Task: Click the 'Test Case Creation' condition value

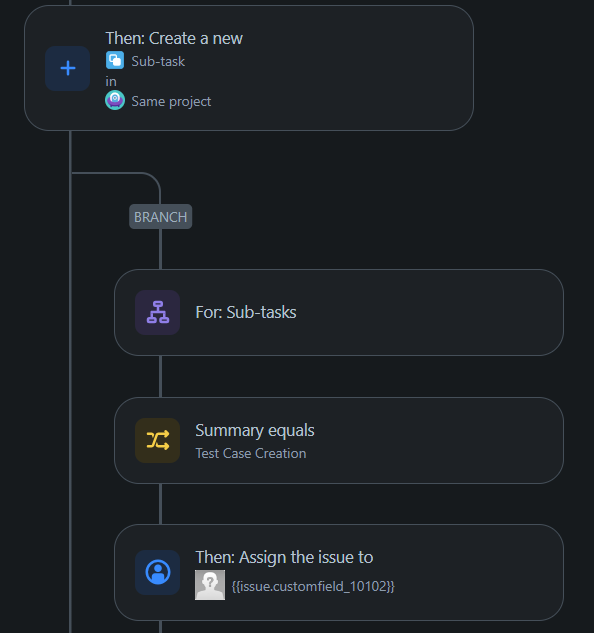Action: (251, 453)
